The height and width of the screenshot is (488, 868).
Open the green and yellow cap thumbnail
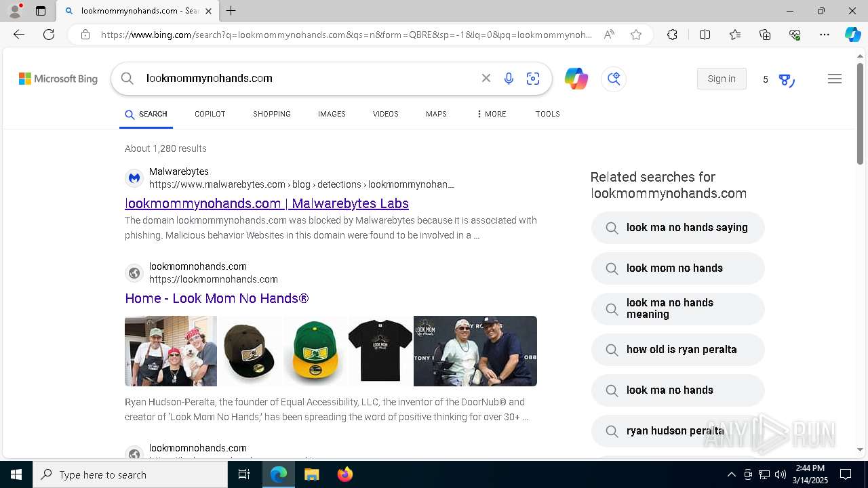click(314, 351)
